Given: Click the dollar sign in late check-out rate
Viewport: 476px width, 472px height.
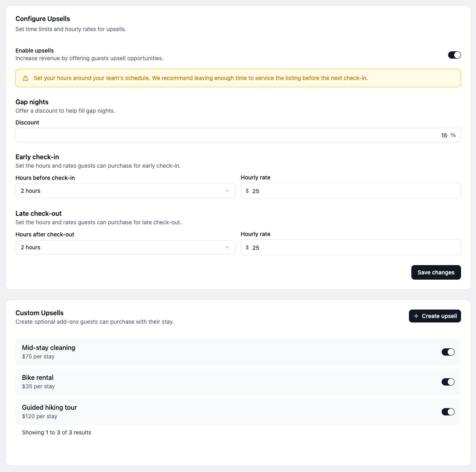Looking at the screenshot, I should (x=247, y=247).
